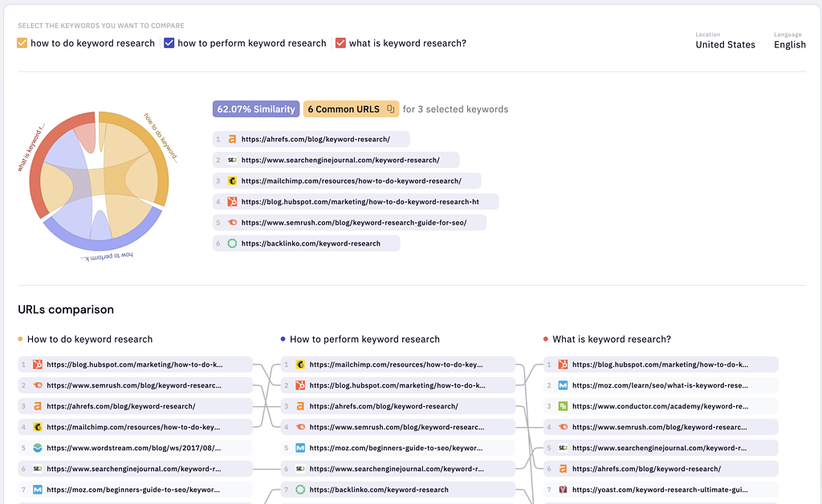Viewport: 822px width, 504px height.
Task: Uncheck 'how to do keyword research' checkbox
Action: (x=22, y=43)
